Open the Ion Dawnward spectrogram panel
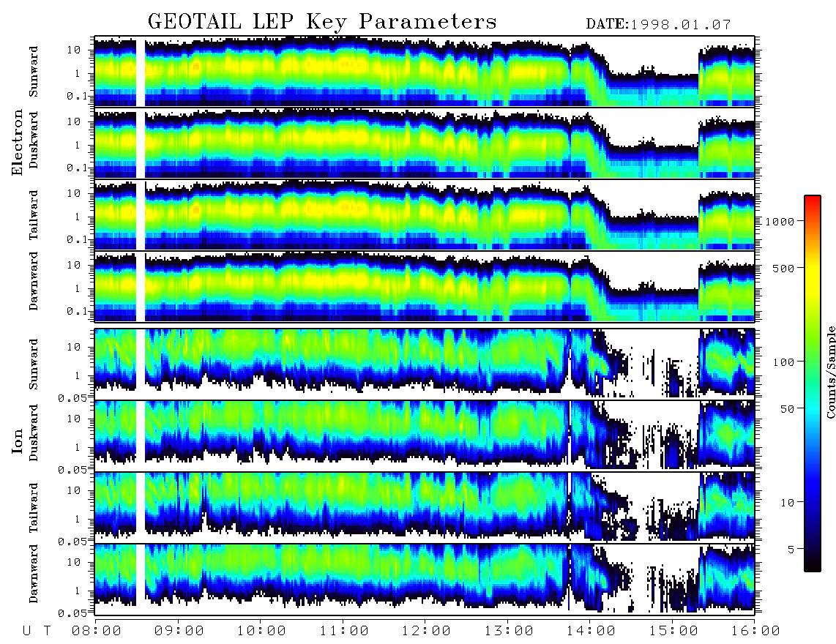 (x=425, y=579)
